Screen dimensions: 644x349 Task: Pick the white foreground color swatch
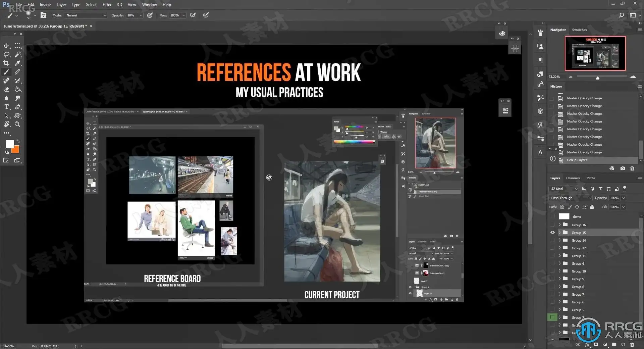10,144
